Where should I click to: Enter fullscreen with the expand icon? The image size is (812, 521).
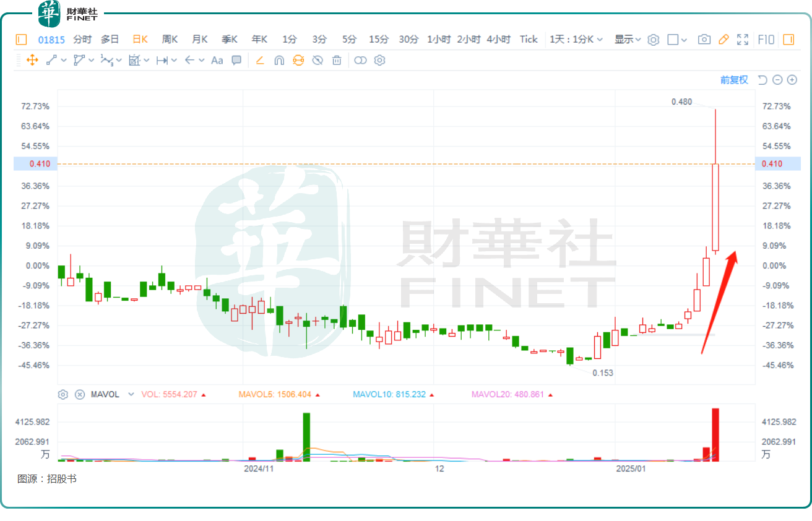(744, 40)
